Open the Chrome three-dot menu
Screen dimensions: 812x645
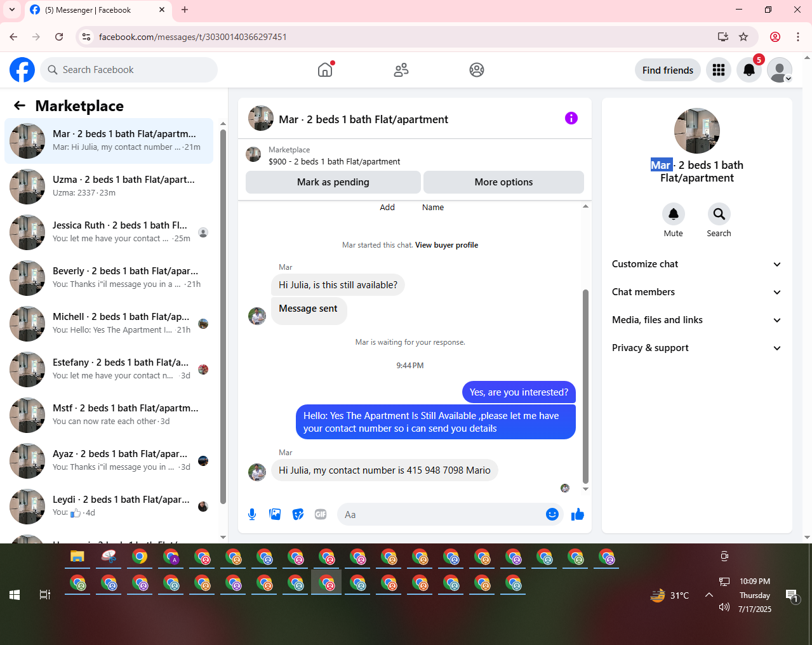coord(798,37)
